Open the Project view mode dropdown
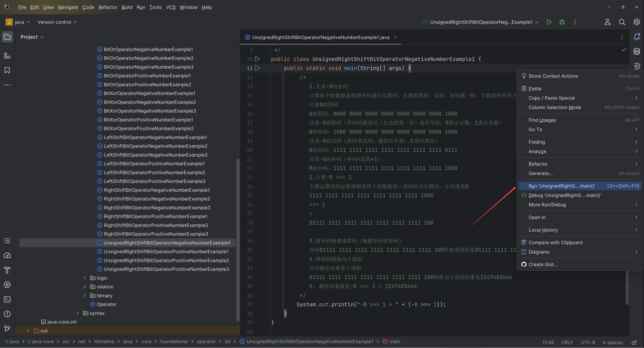The height and width of the screenshot is (348, 644). tap(32, 37)
